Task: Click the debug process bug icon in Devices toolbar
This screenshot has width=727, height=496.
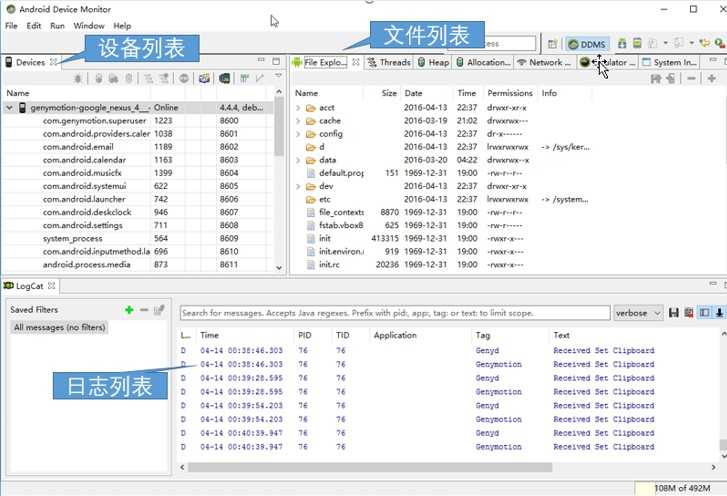Action: pyautogui.click(x=78, y=78)
